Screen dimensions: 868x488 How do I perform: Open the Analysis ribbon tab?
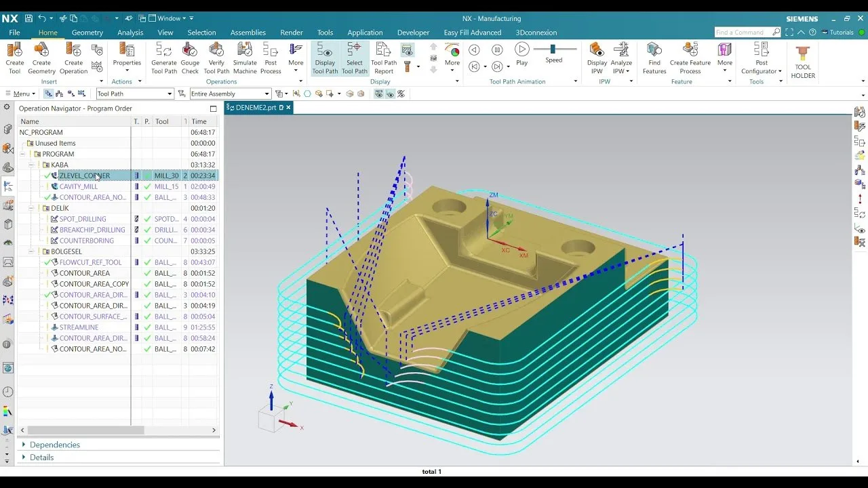[x=130, y=33]
